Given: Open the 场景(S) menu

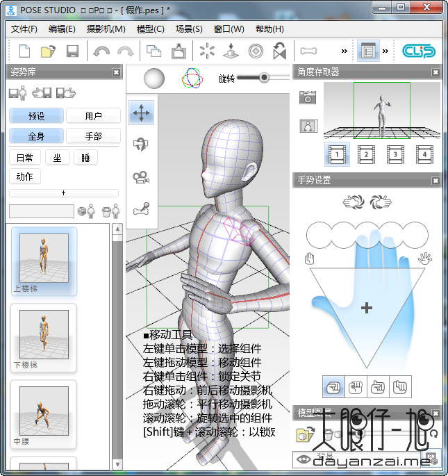Looking at the screenshot, I should 189,29.
